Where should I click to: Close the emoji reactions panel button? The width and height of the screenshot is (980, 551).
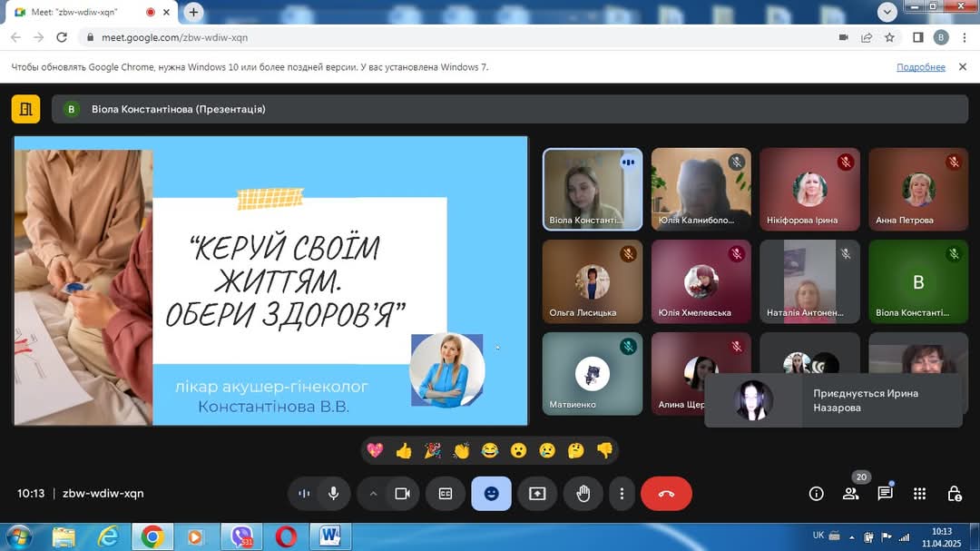point(491,494)
